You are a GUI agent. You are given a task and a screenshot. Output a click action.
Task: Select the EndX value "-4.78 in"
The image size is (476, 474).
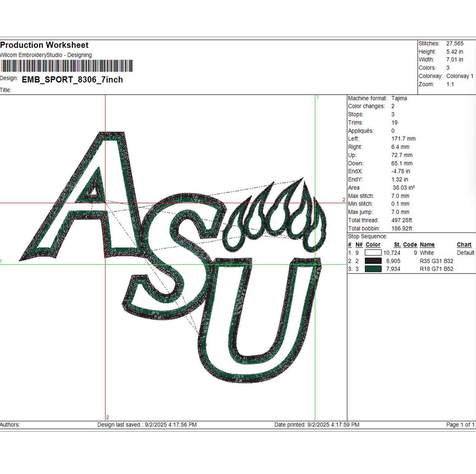[400, 171]
